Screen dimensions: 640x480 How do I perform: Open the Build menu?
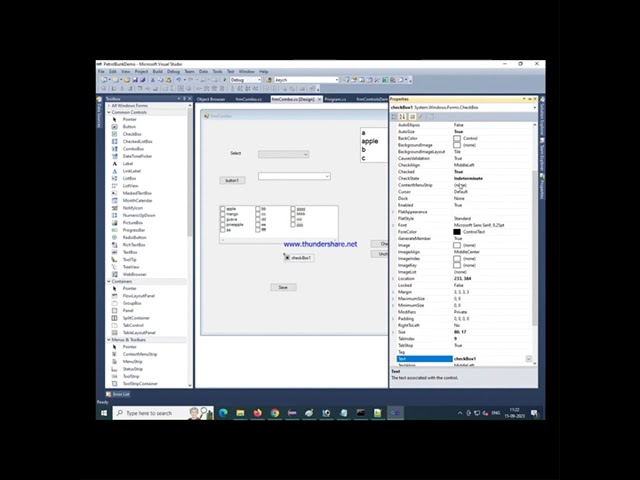coord(157,71)
